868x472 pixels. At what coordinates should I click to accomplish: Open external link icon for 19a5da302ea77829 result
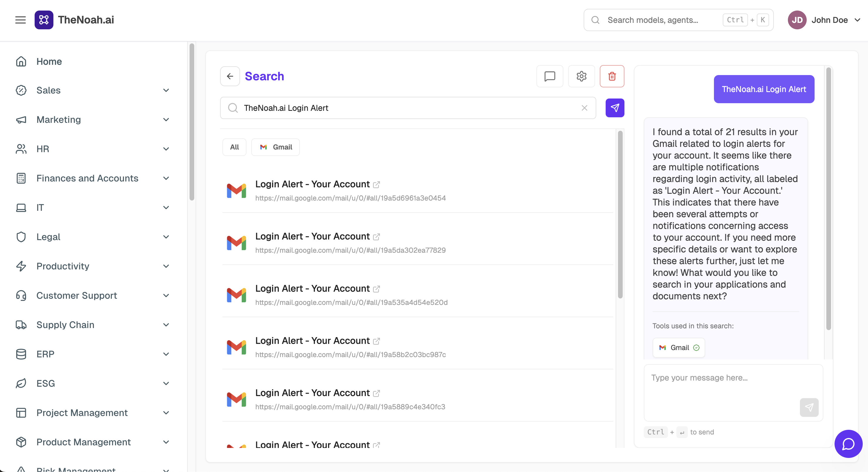[376, 237]
